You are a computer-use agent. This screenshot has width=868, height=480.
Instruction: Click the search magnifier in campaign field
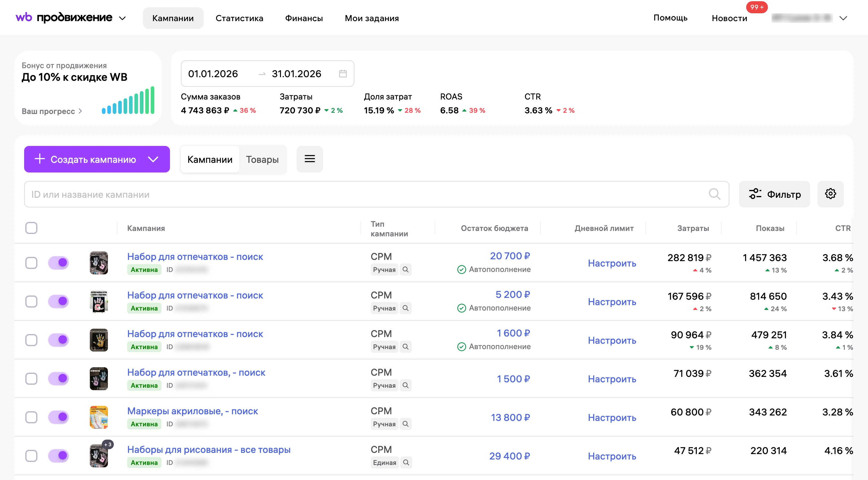714,194
